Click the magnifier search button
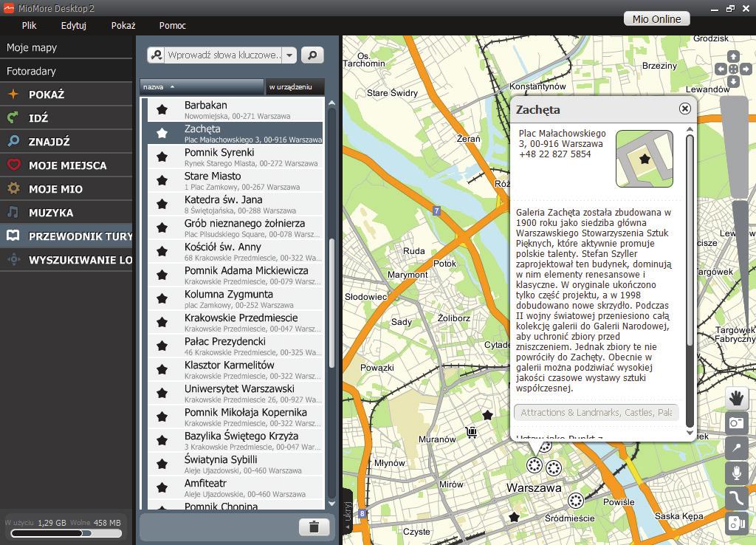 click(x=312, y=55)
